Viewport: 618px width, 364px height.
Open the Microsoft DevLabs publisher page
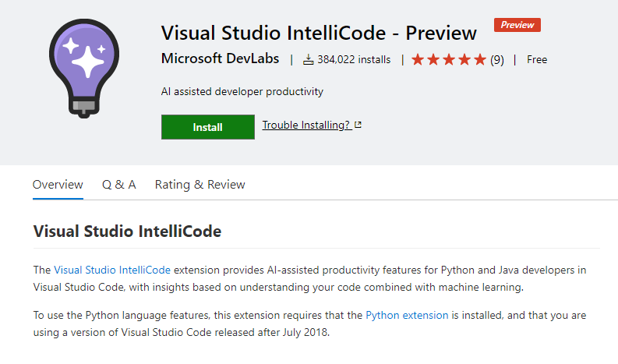[220, 58]
